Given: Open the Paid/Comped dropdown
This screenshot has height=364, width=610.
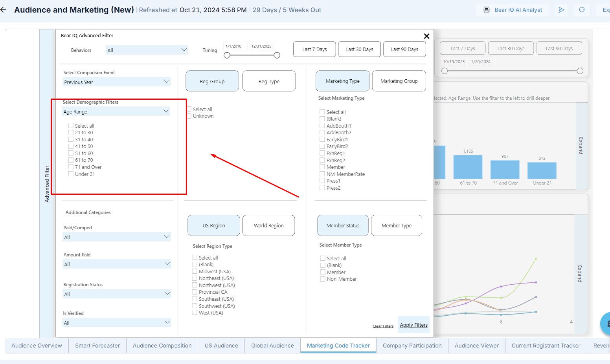Looking at the screenshot, I should pos(117,237).
